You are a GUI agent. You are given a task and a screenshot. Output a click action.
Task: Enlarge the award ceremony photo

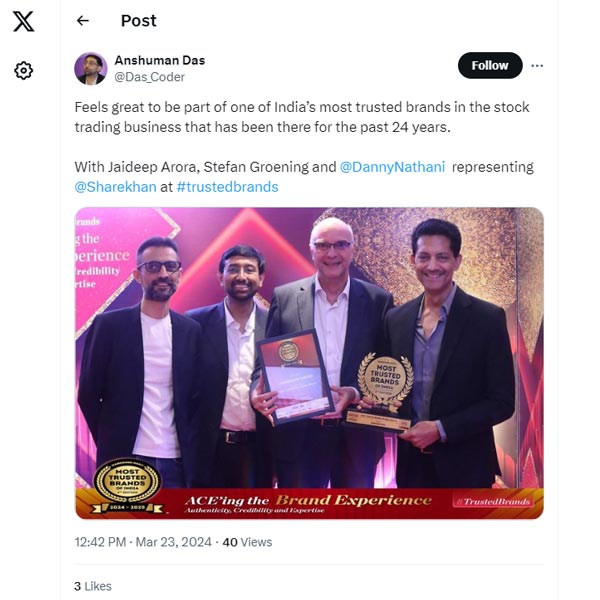(309, 363)
